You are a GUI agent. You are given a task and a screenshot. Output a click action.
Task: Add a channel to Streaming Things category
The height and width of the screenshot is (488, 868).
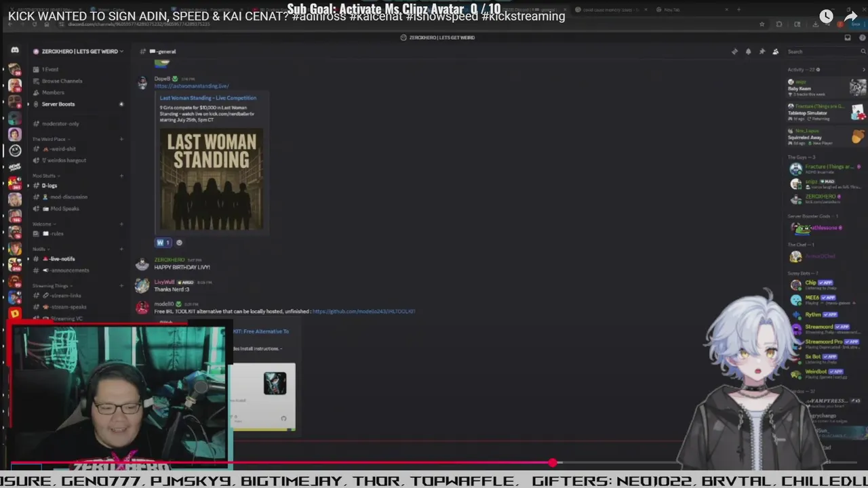pos(121,285)
